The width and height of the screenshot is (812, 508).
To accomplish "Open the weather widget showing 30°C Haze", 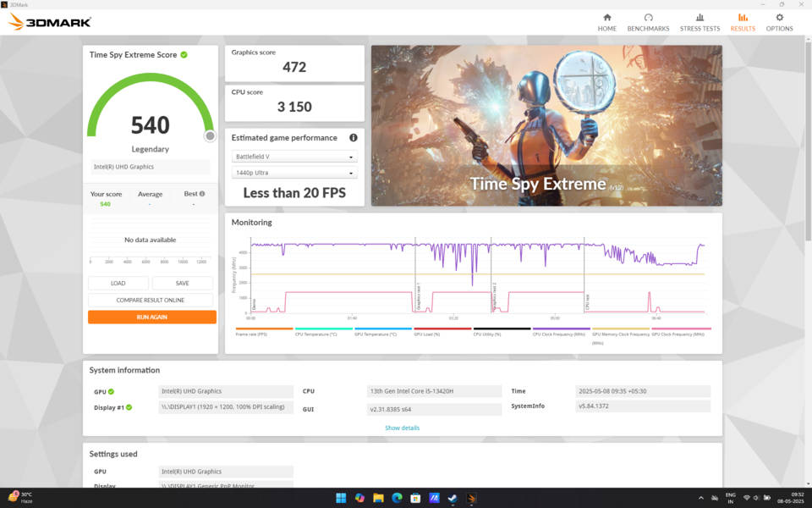I will point(19,498).
